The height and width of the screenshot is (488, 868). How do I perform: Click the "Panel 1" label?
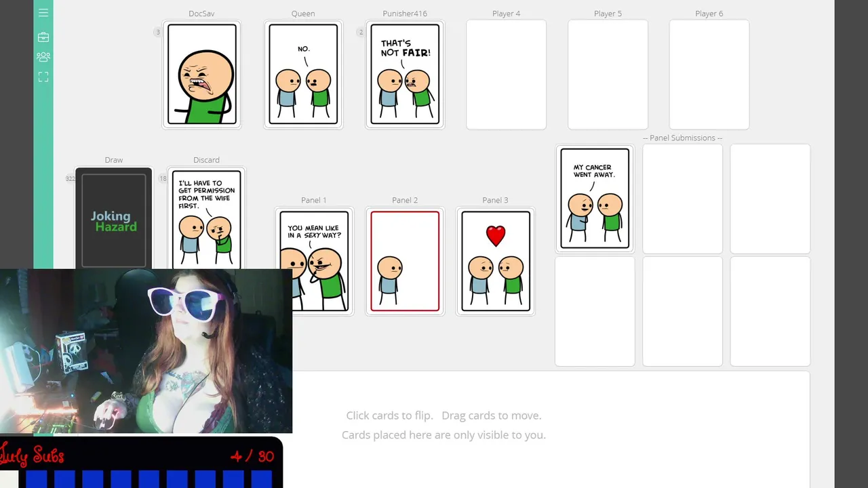pos(314,200)
